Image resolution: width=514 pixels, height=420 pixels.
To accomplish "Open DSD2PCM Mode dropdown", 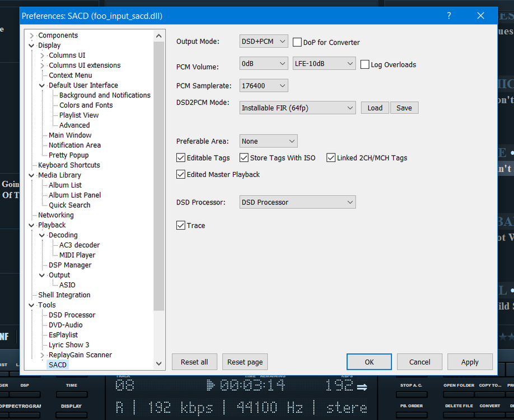I will coord(297,108).
